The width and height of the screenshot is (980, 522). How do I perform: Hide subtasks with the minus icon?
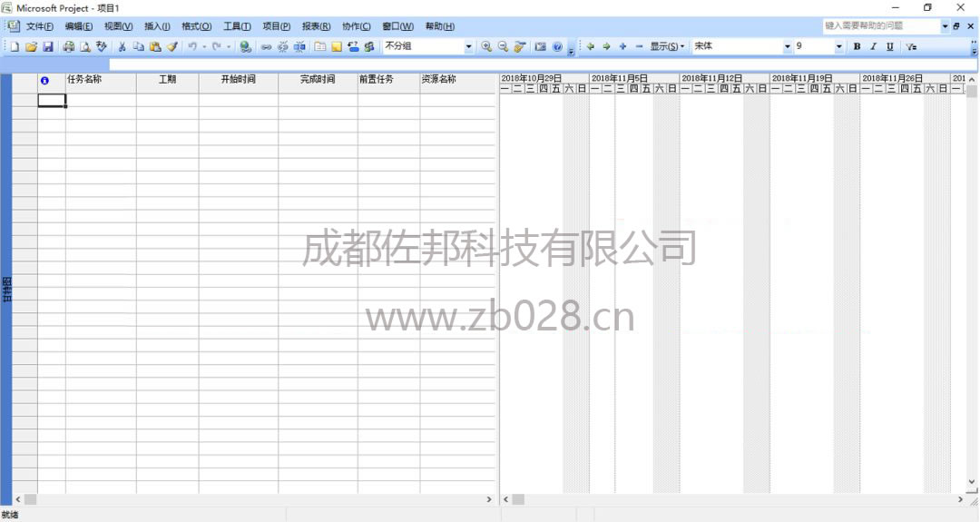pos(639,47)
